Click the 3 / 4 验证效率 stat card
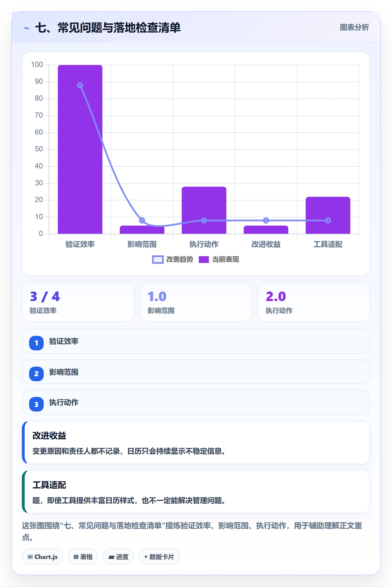Screen dimensions: 392x587 (x=78, y=302)
